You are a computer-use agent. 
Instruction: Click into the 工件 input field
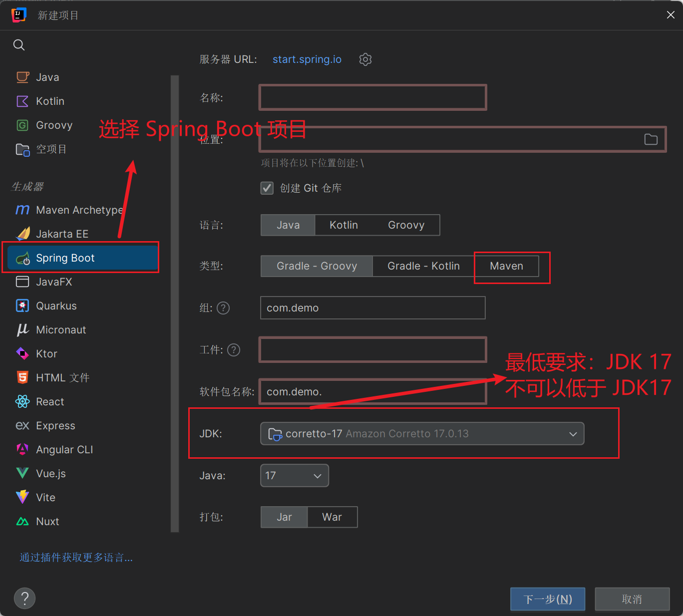(x=372, y=350)
